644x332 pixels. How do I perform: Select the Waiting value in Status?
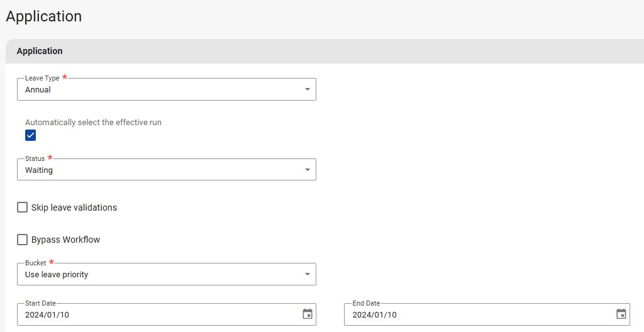[x=39, y=170]
